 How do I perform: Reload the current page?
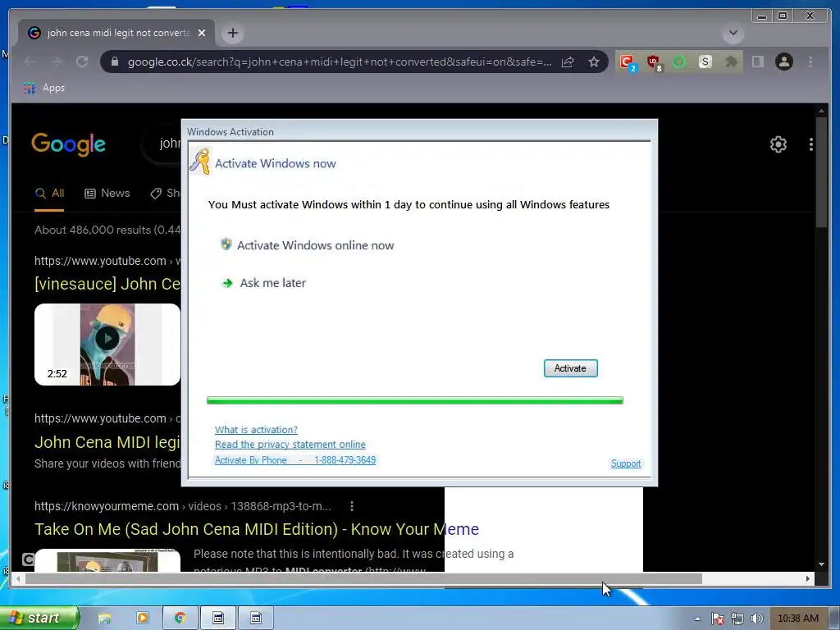pyautogui.click(x=82, y=62)
